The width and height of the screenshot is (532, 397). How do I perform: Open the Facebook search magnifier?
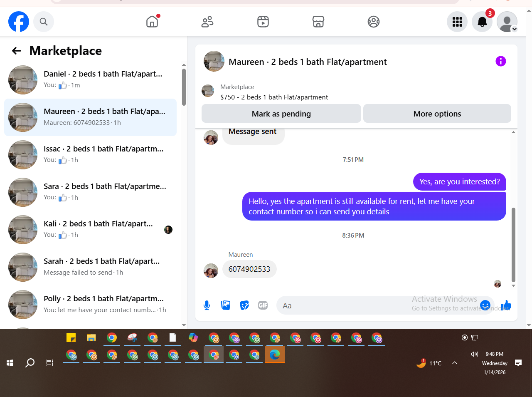click(44, 22)
